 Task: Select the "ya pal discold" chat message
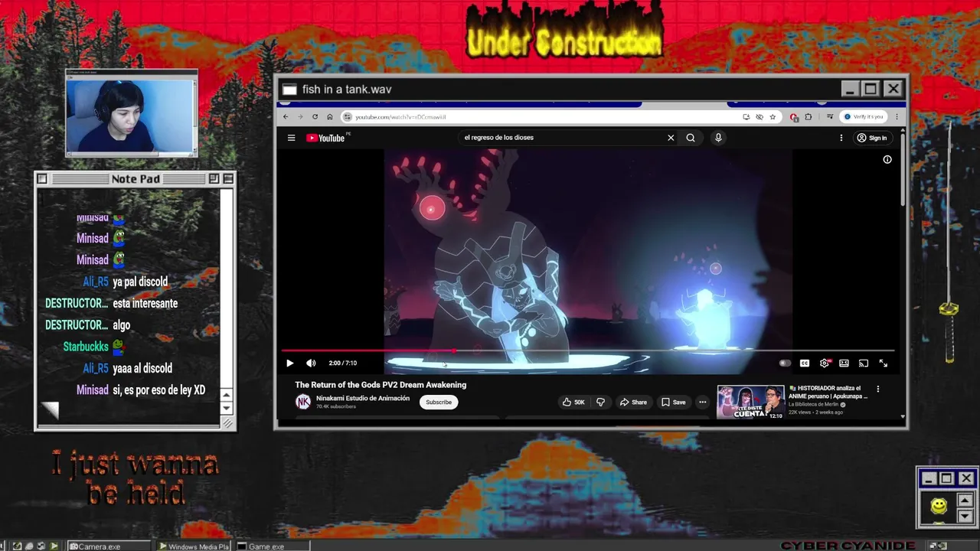point(140,282)
